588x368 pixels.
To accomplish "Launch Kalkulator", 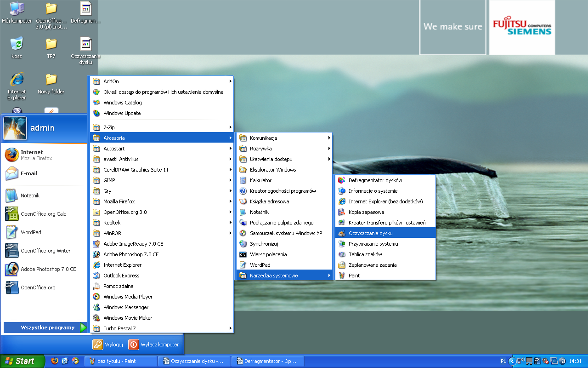I will coord(284,180).
